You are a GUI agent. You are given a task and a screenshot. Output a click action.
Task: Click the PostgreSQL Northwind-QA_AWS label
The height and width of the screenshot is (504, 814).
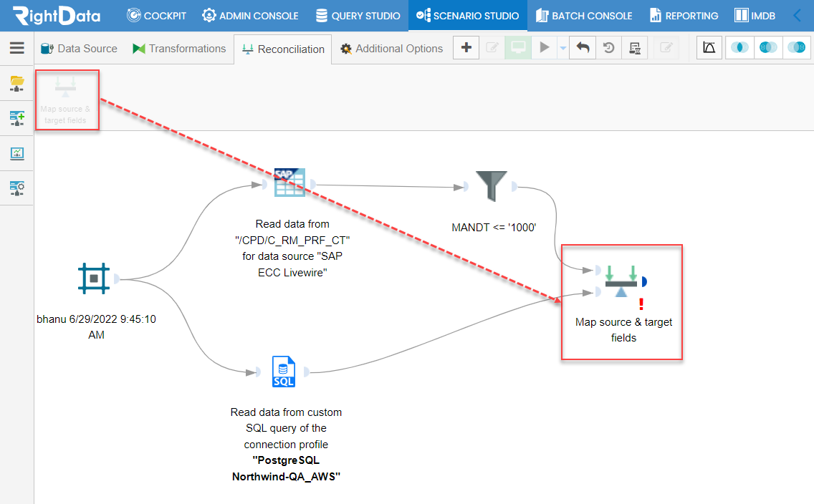click(x=286, y=468)
